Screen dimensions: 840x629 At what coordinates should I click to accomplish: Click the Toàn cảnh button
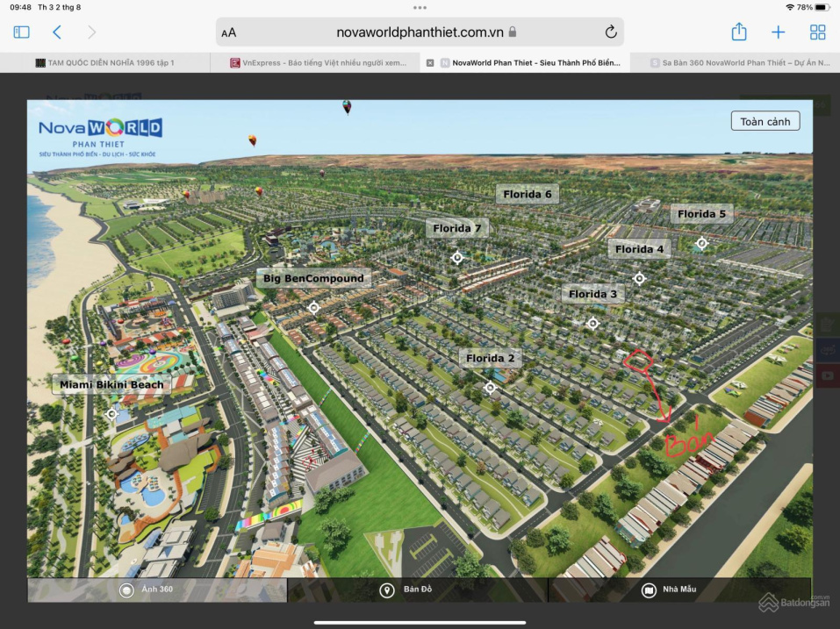765,121
